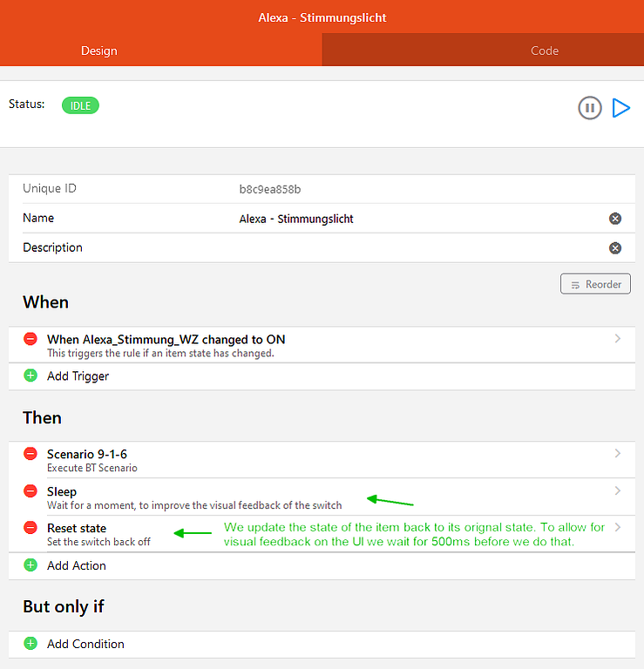Pause the rule with the pause icon
The height and width of the screenshot is (669, 644).
click(x=590, y=108)
